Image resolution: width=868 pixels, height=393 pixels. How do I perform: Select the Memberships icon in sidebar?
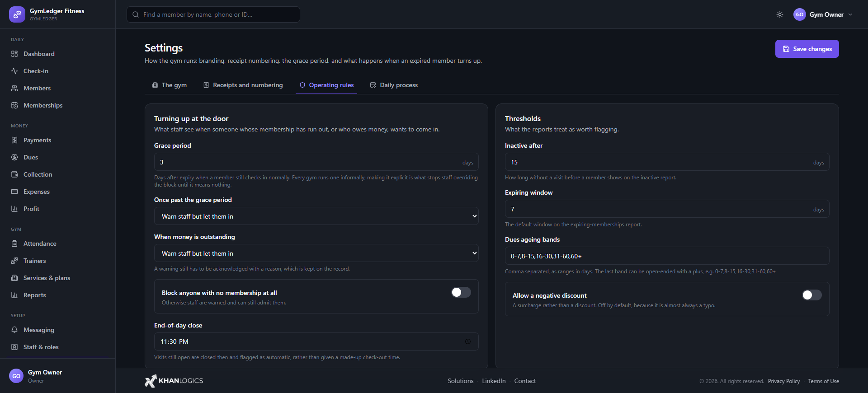14,105
